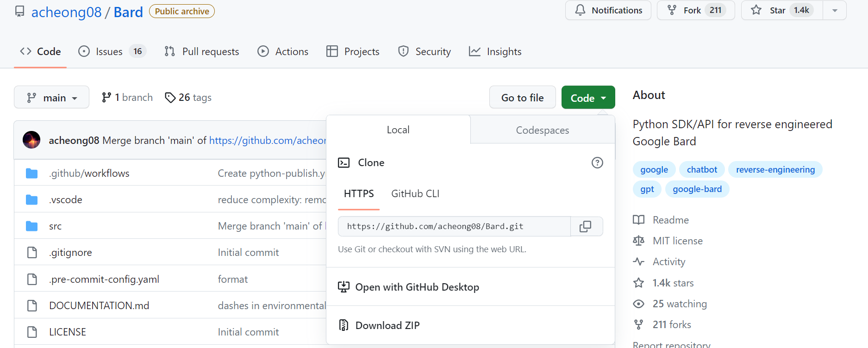This screenshot has width=868, height=348.
Task: Open the LICENSE file
Action: [68, 332]
